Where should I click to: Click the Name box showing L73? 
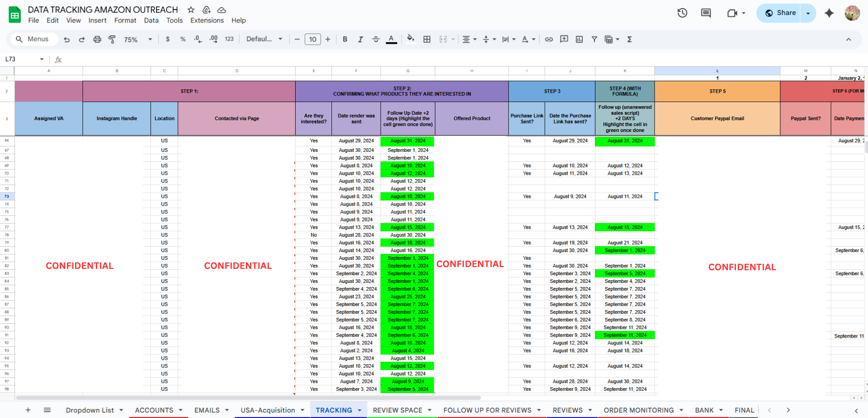[x=23, y=59]
